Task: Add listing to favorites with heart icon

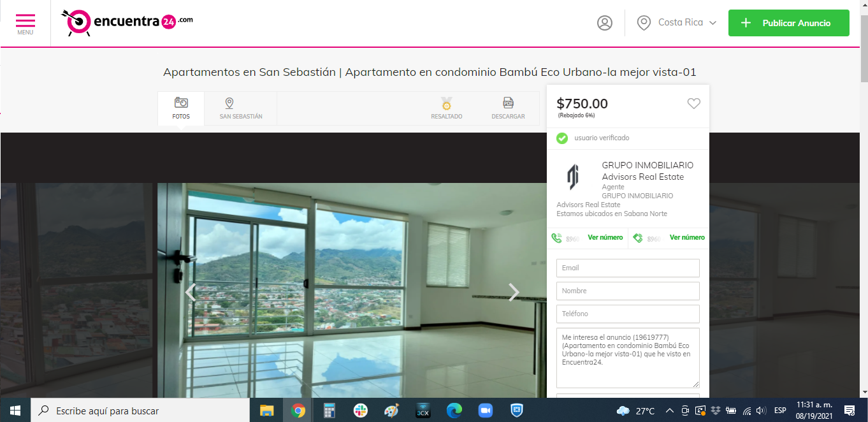Action: (694, 103)
